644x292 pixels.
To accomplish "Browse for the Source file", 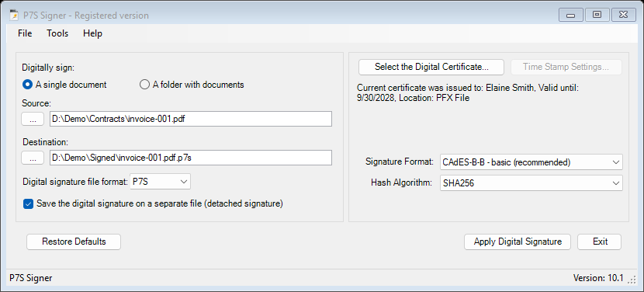I will (x=33, y=119).
